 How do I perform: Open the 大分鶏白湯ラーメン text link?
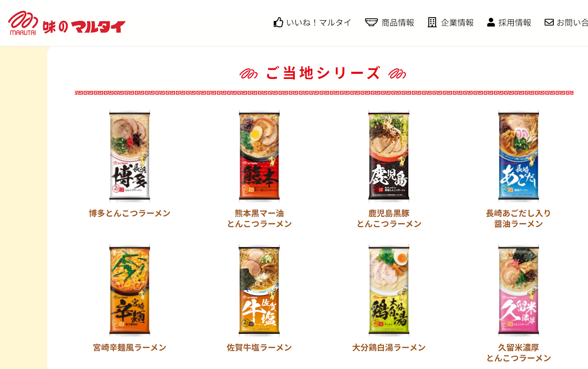[389, 348]
